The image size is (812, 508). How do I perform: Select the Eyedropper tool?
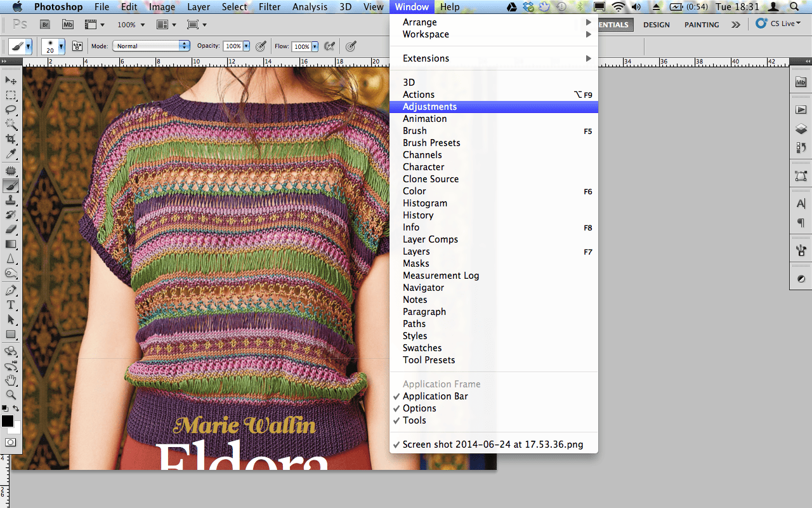[x=11, y=154]
